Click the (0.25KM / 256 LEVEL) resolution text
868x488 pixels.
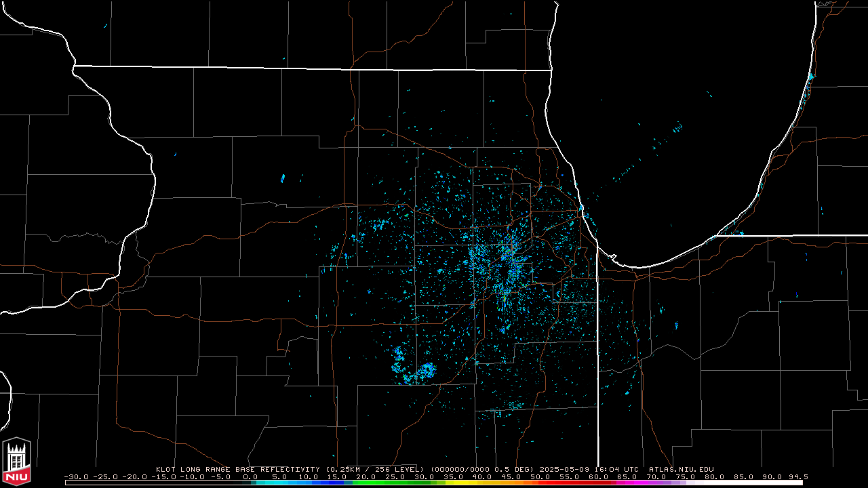375,469
